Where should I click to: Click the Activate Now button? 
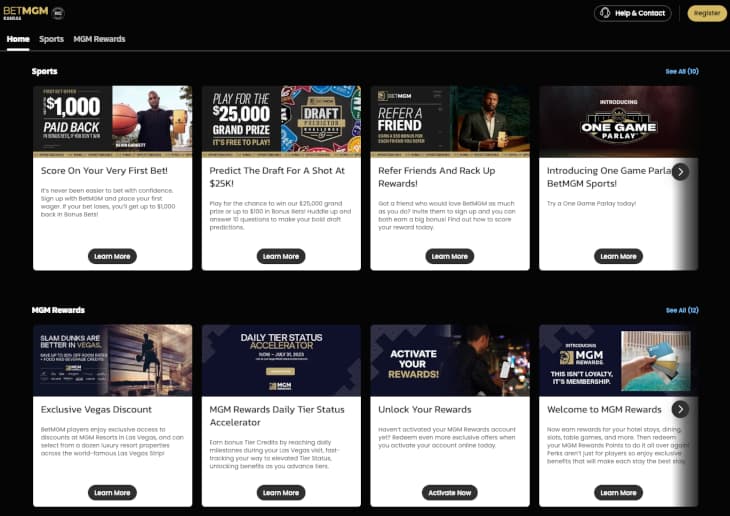[x=449, y=493]
